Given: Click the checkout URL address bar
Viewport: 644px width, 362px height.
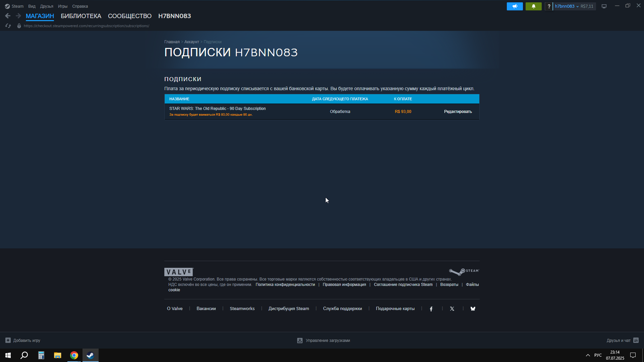Looking at the screenshot, I should (87, 26).
